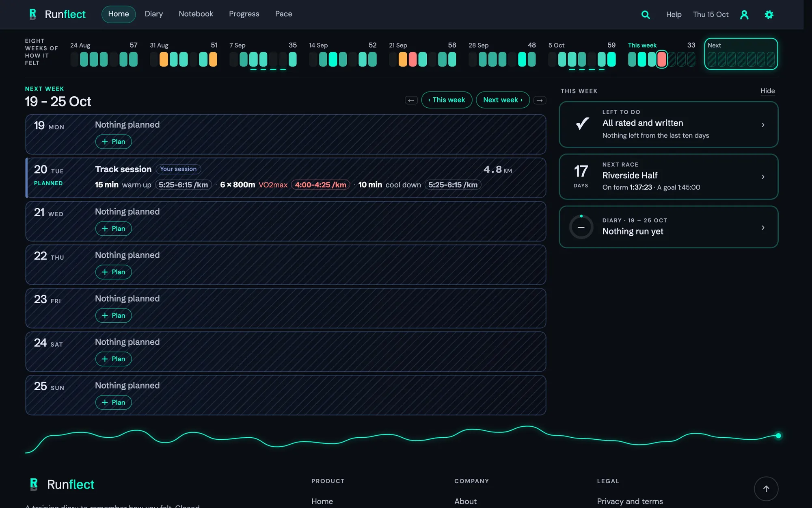Open the search magnifier icon
The height and width of the screenshot is (508, 812).
pos(646,15)
